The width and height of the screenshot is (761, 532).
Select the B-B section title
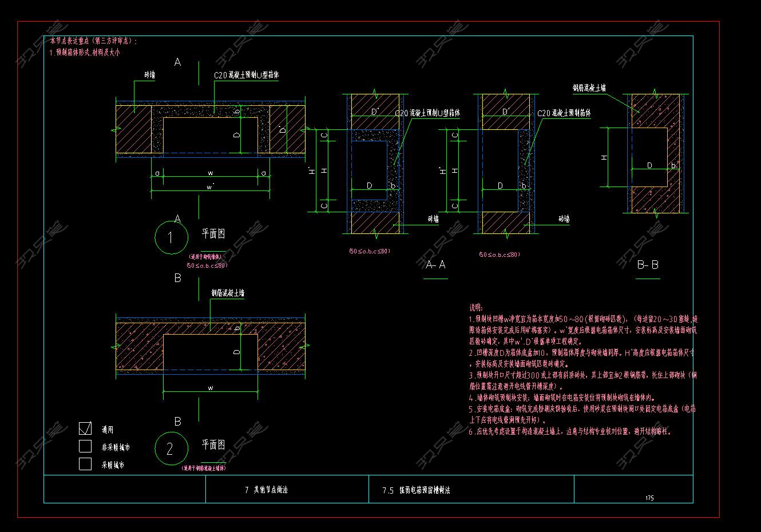(648, 265)
